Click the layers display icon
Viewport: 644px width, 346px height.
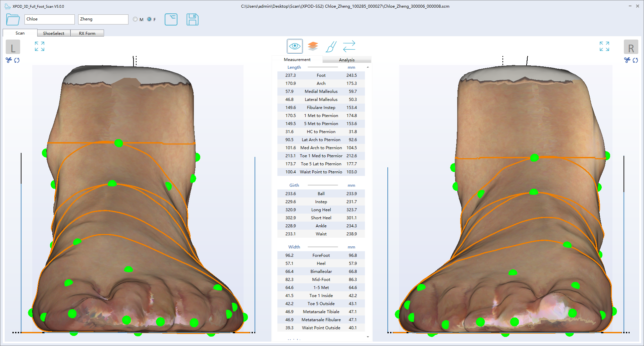313,46
